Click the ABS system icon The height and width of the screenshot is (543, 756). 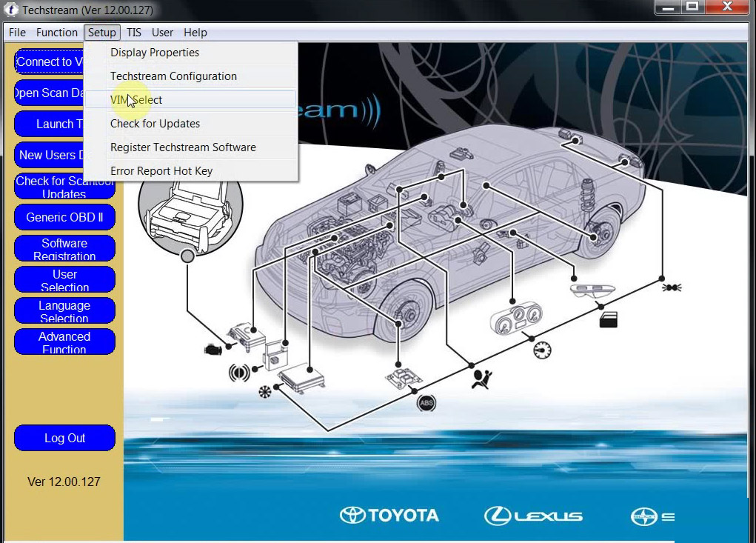pos(426,403)
